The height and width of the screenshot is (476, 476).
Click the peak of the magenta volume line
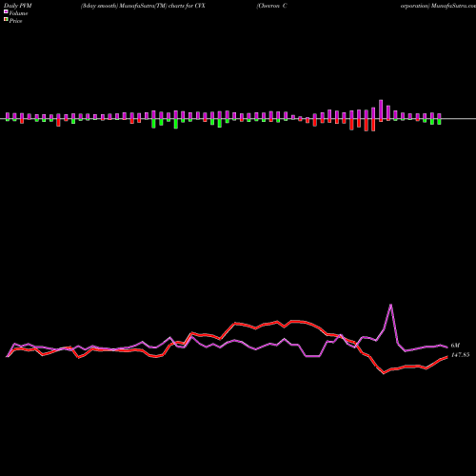pos(391,305)
